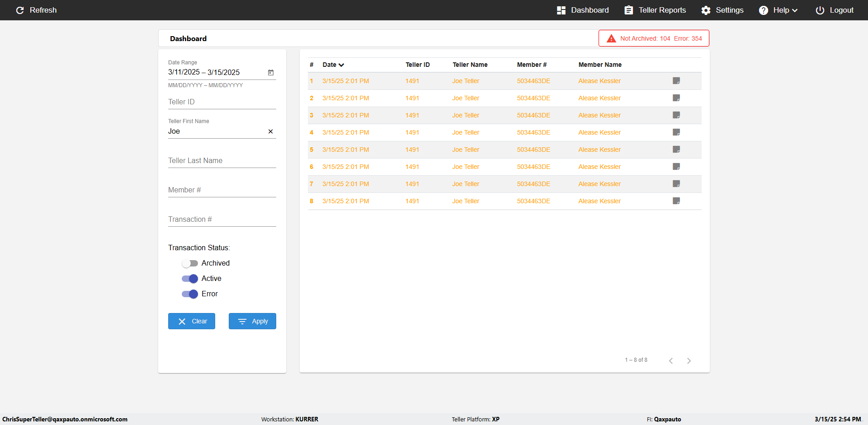Click the Logout power icon

pyautogui.click(x=820, y=10)
